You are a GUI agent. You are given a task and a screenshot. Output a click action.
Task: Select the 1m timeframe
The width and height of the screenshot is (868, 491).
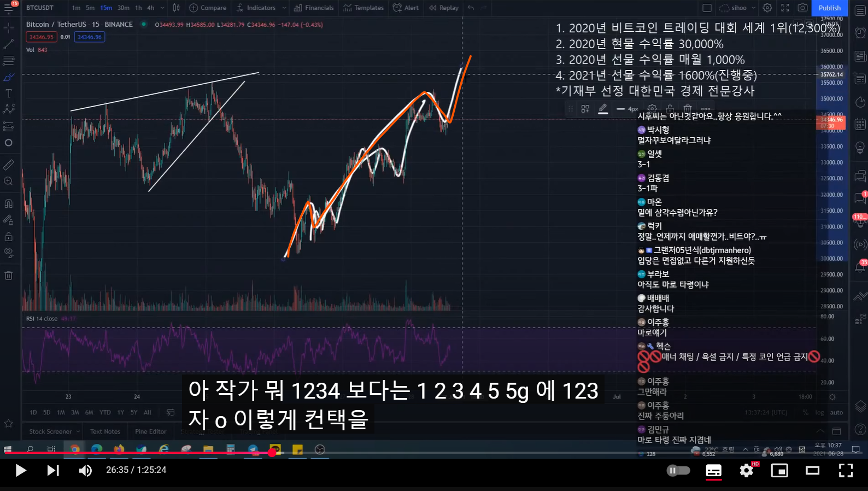point(76,8)
